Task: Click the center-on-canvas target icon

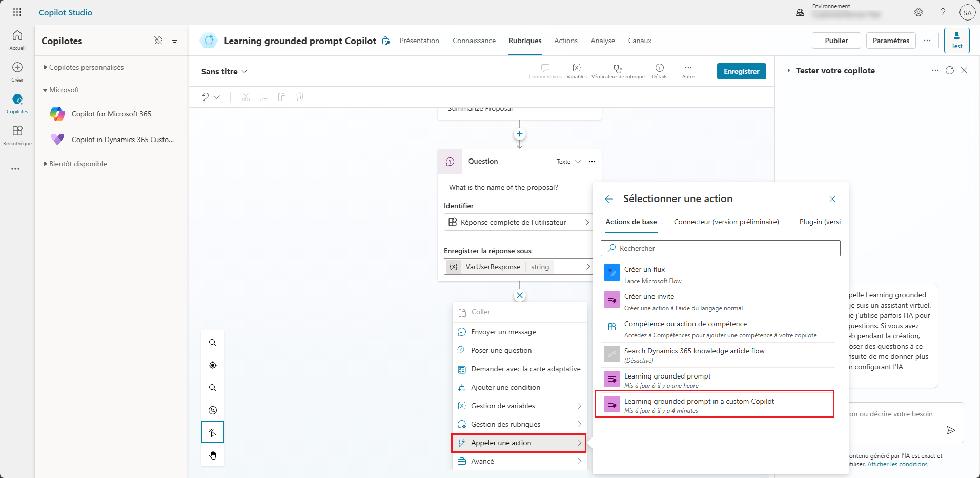Action: tap(213, 365)
